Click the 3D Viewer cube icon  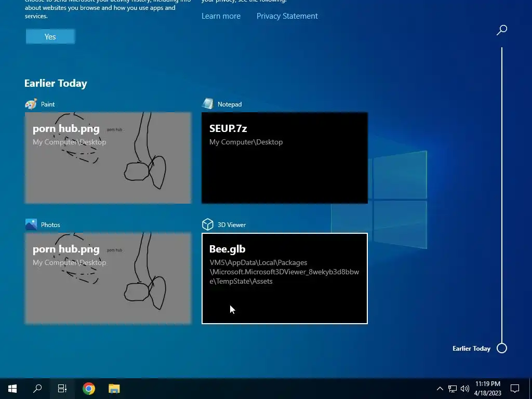[208, 224]
